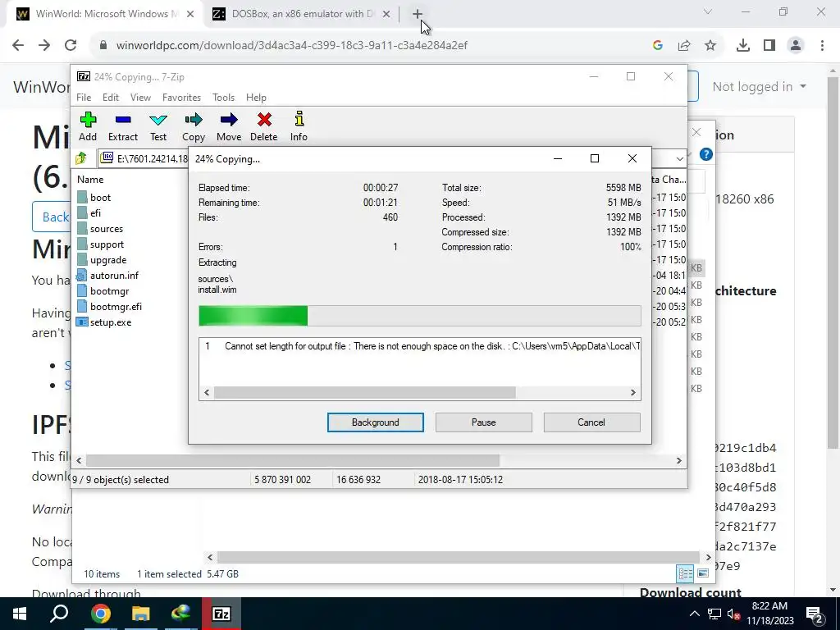The height and width of the screenshot is (630, 840).
Task: Switch to the WinWorld browser tab
Action: 106,14
